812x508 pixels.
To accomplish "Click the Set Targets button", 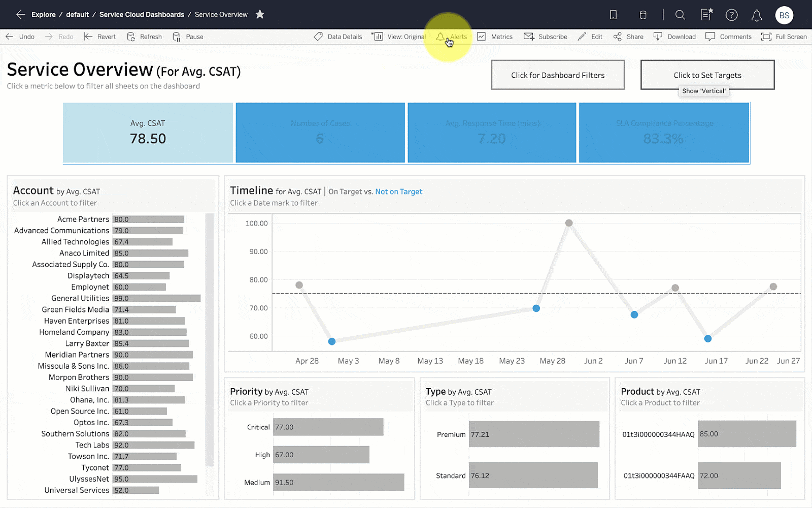I will (x=707, y=75).
